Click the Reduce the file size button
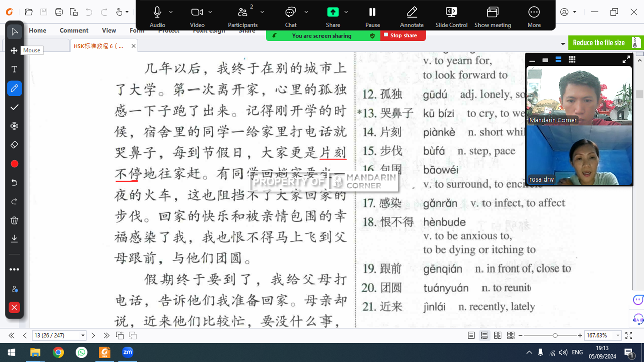Image resolution: width=644 pixels, height=362 pixels. [598, 43]
